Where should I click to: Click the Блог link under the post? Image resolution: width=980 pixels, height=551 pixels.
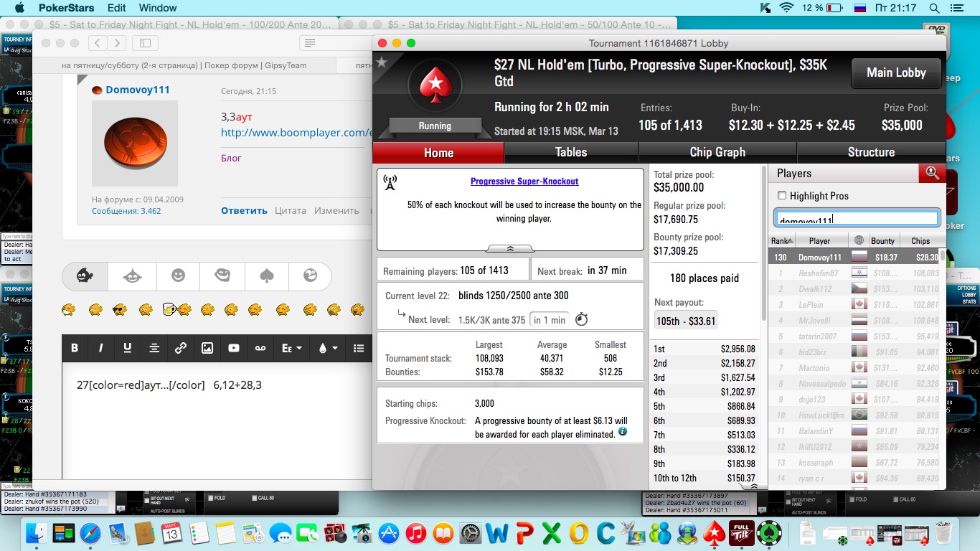231,158
